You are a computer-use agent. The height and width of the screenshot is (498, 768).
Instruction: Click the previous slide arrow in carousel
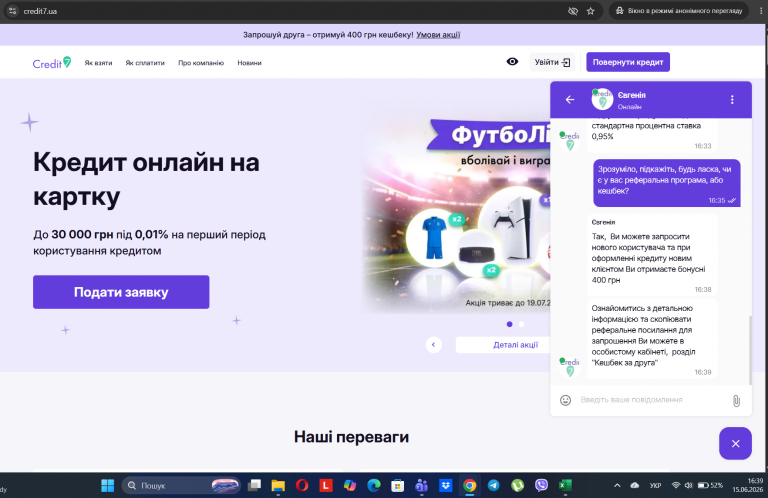point(433,345)
